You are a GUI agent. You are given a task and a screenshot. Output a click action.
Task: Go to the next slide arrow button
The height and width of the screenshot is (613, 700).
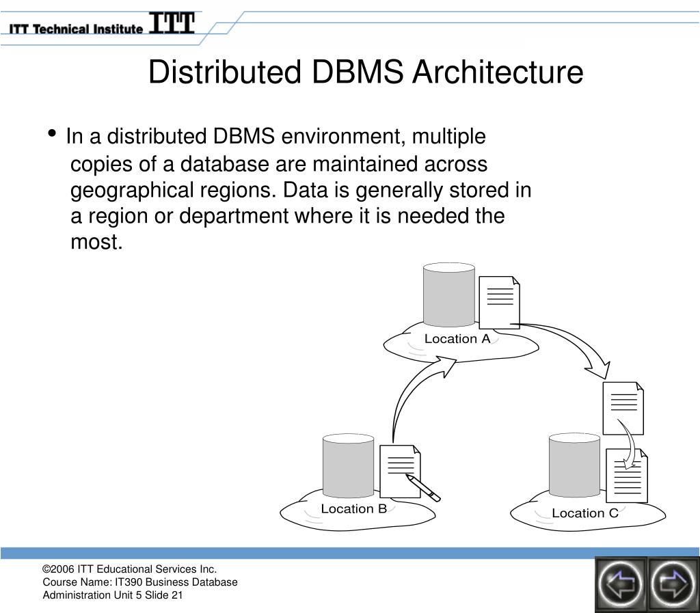click(x=673, y=584)
